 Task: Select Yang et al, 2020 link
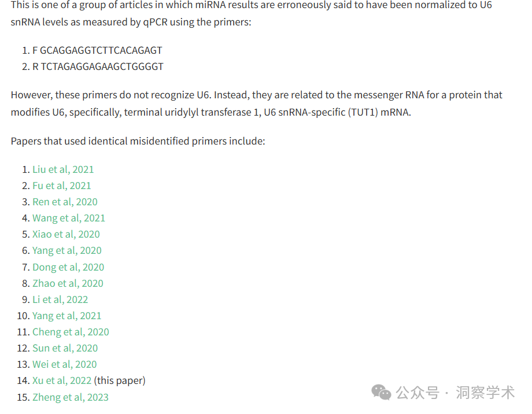click(x=67, y=250)
